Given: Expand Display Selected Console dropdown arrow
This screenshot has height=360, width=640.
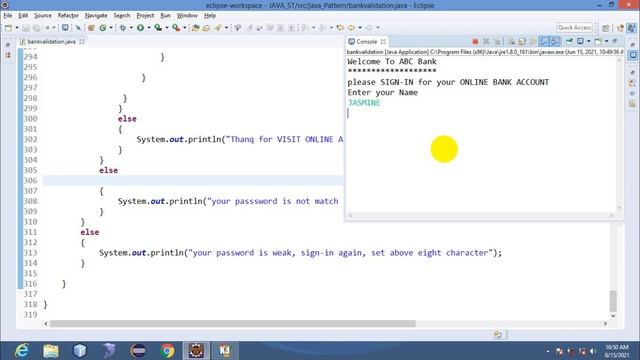Looking at the screenshot, I should (589, 42).
